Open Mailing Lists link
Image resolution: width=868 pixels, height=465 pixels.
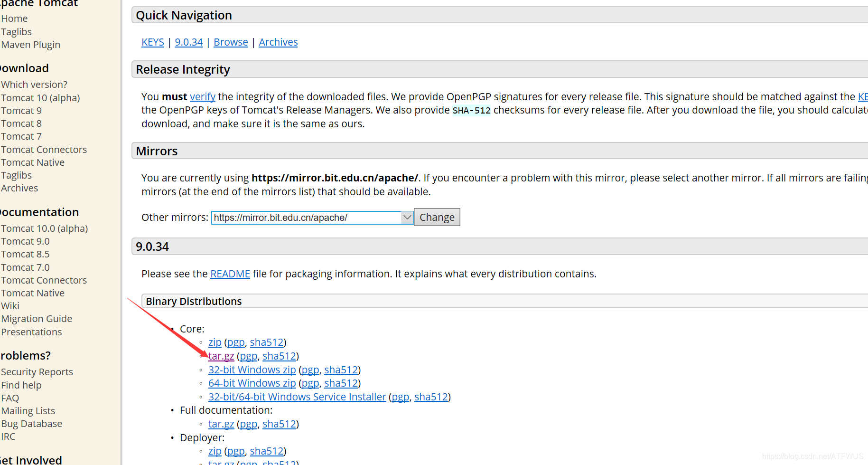pos(28,411)
